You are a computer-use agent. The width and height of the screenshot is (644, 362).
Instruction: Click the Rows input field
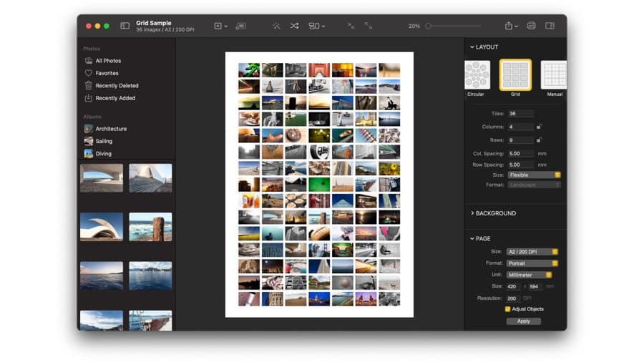click(521, 140)
